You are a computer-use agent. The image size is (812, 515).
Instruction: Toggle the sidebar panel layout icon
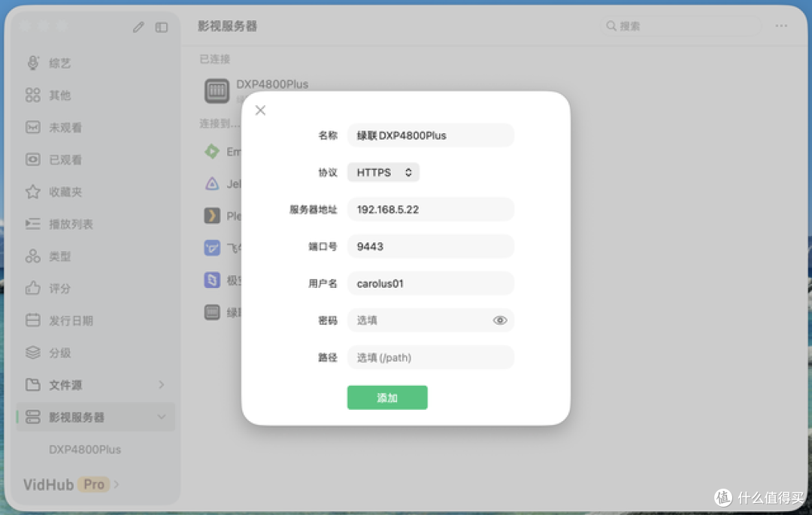tap(162, 27)
